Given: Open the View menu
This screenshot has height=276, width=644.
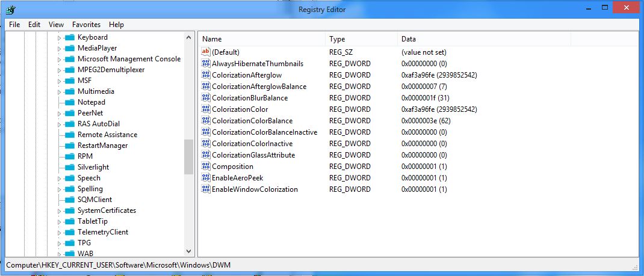Looking at the screenshot, I should pyautogui.click(x=56, y=25).
